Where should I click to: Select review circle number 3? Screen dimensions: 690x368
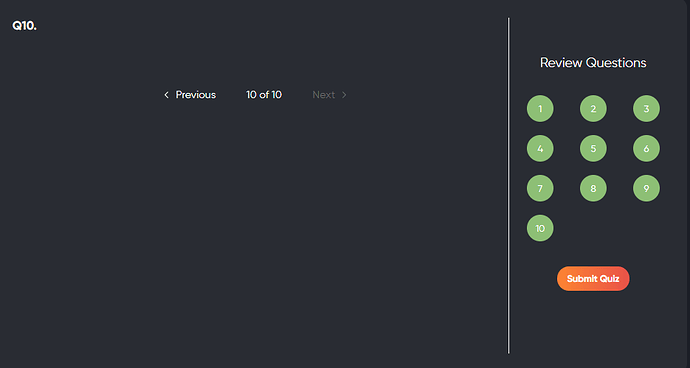click(x=646, y=109)
